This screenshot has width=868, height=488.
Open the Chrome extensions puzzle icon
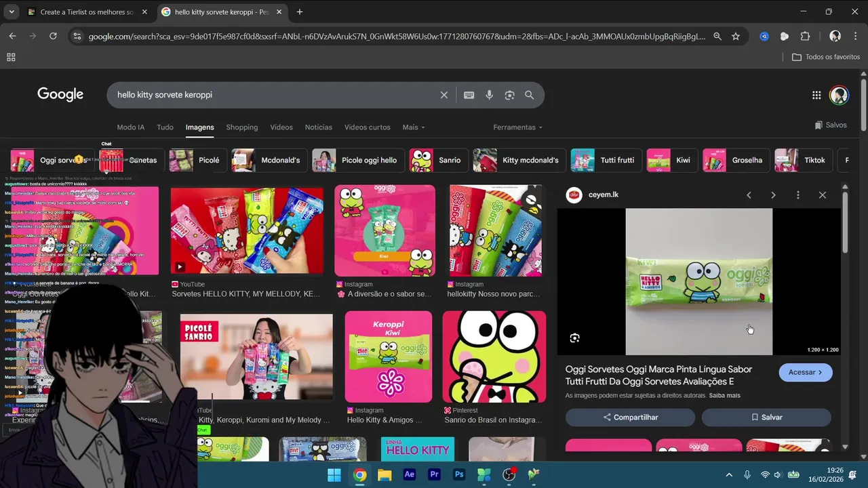coord(805,37)
